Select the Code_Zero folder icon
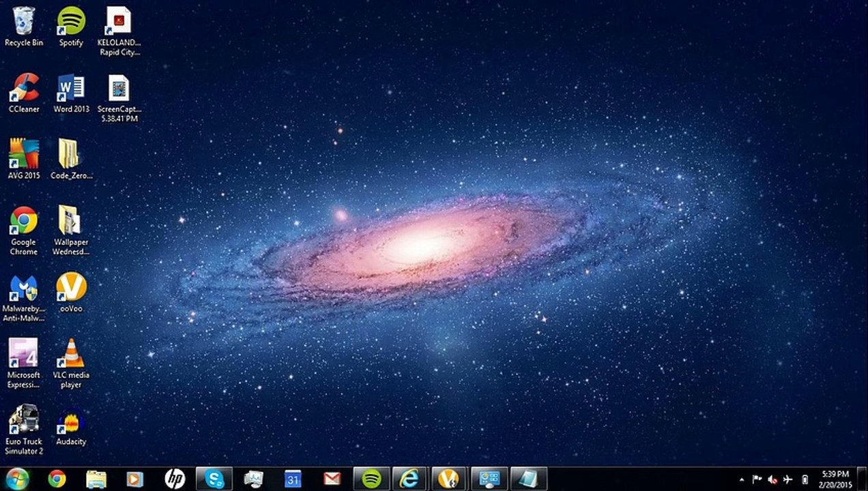Image resolution: width=868 pixels, height=491 pixels. [x=71, y=160]
